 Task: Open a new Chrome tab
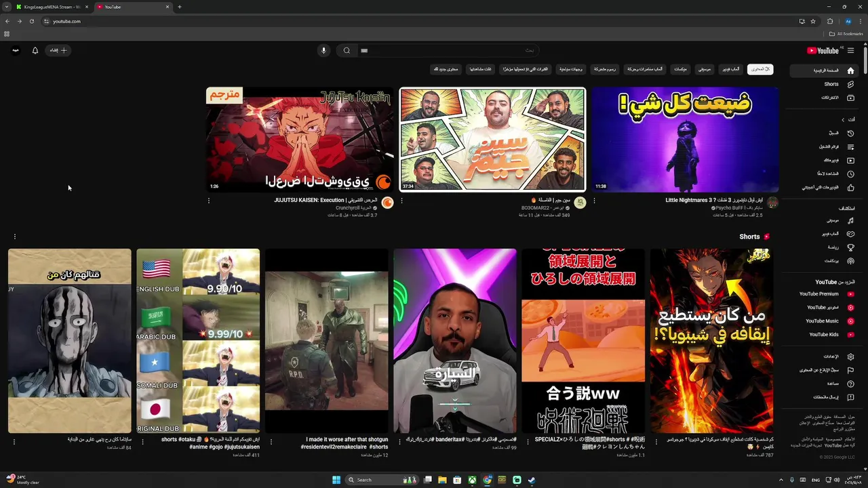pyautogui.click(x=179, y=7)
